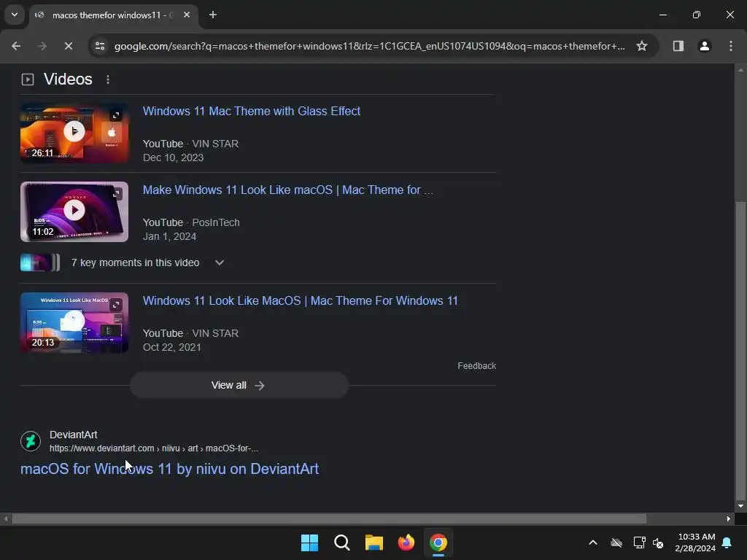
Task: Click YouTube · PosInTech source text
Action: tap(192, 222)
